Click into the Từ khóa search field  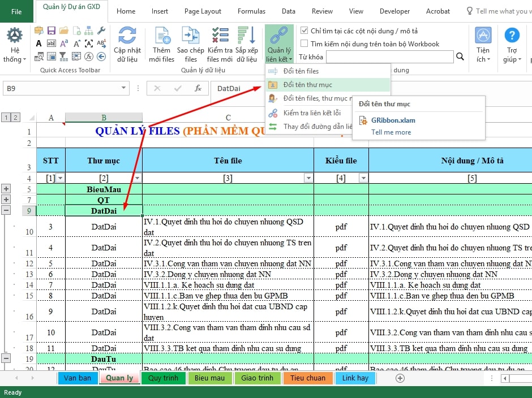(389, 57)
